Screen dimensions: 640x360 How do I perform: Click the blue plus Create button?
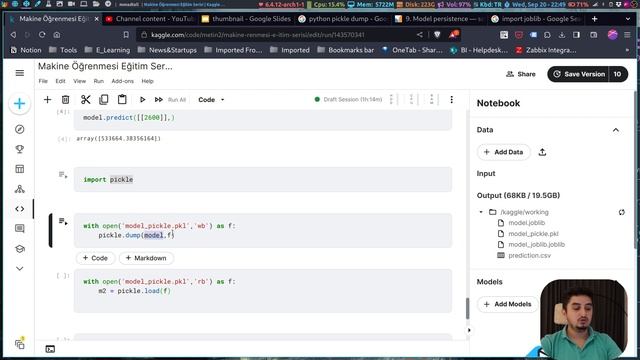20,104
